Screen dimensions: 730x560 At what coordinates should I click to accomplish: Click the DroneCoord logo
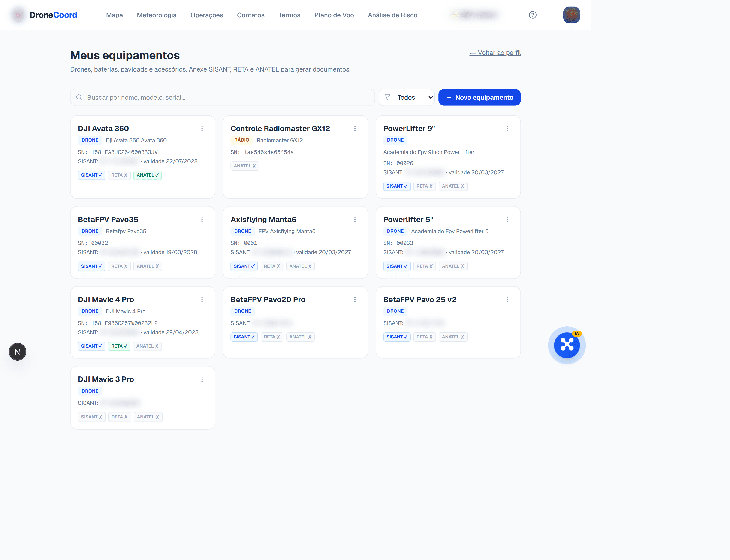coord(45,15)
